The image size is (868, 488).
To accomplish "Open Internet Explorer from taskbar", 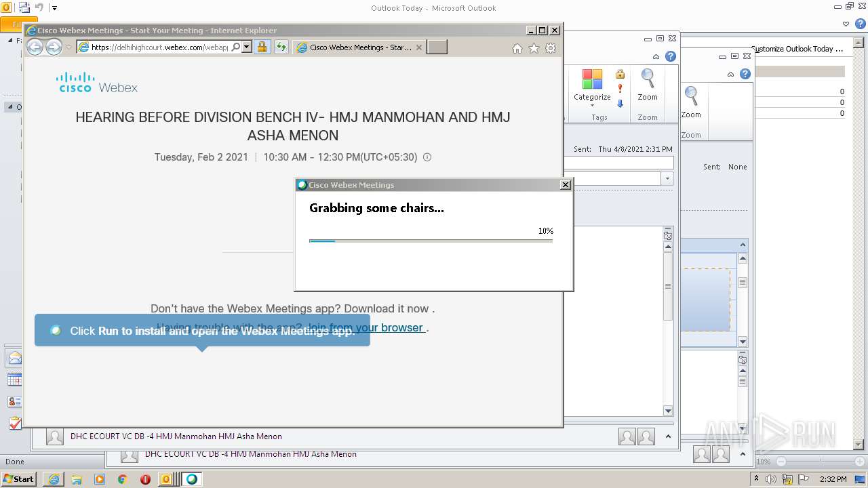I will [54, 479].
